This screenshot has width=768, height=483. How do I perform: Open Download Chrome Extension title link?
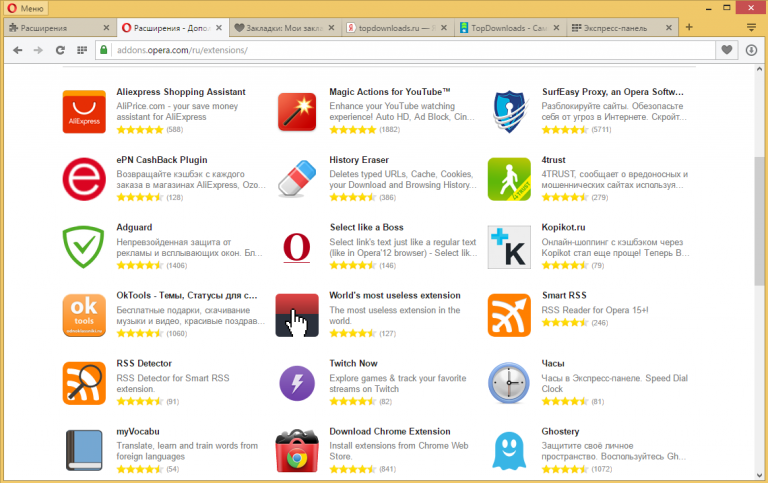[390, 432]
